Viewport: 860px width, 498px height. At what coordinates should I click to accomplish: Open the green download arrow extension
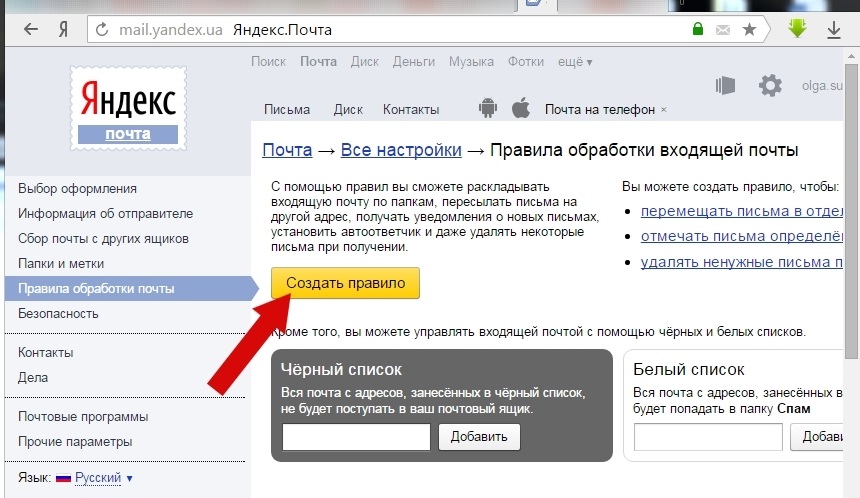click(797, 29)
